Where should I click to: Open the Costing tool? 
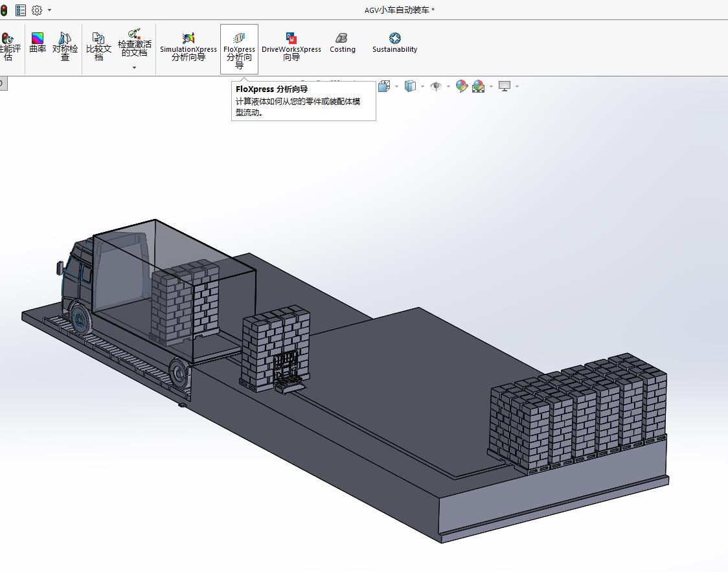click(343, 43)
